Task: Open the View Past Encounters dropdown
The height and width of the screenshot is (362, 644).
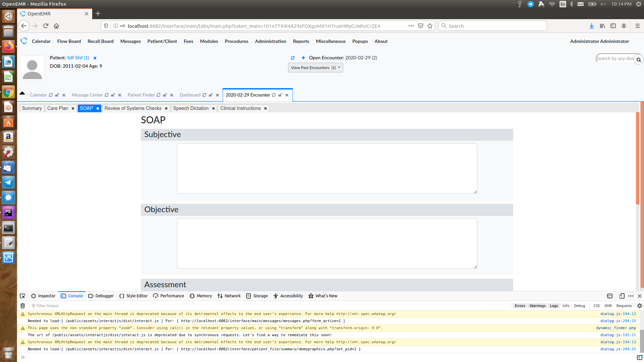Action: (315, 67)
